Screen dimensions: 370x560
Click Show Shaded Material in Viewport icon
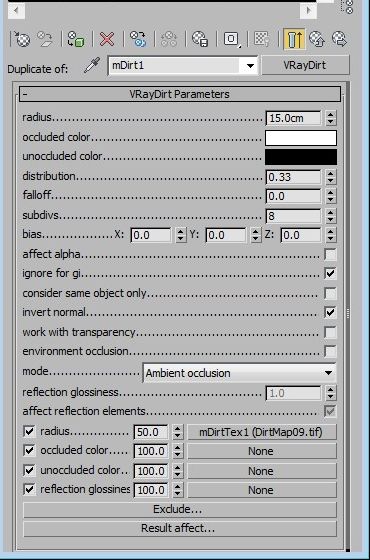[262, 39]
